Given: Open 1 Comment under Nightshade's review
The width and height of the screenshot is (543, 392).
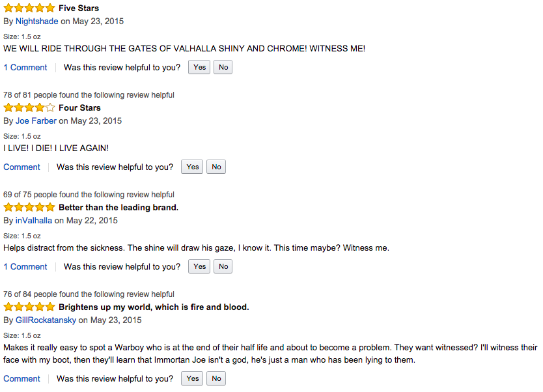Looking at the screenshot, I should [x=25, y=67].
